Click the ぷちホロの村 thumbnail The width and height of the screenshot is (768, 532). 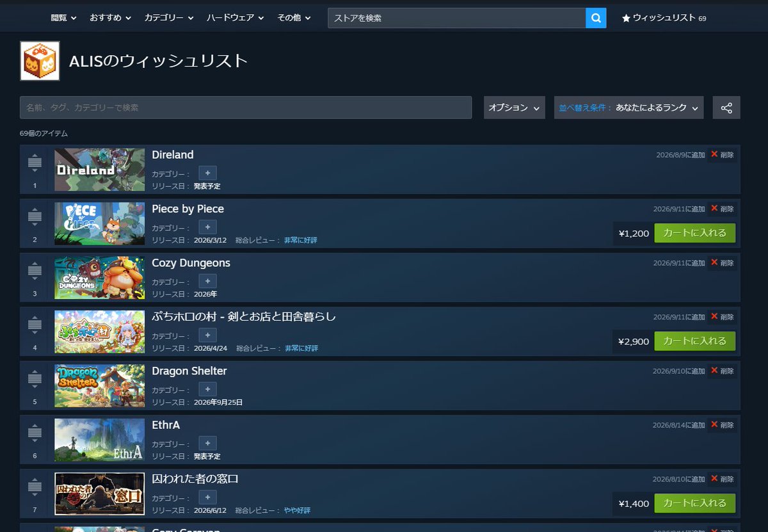(100, 332)
